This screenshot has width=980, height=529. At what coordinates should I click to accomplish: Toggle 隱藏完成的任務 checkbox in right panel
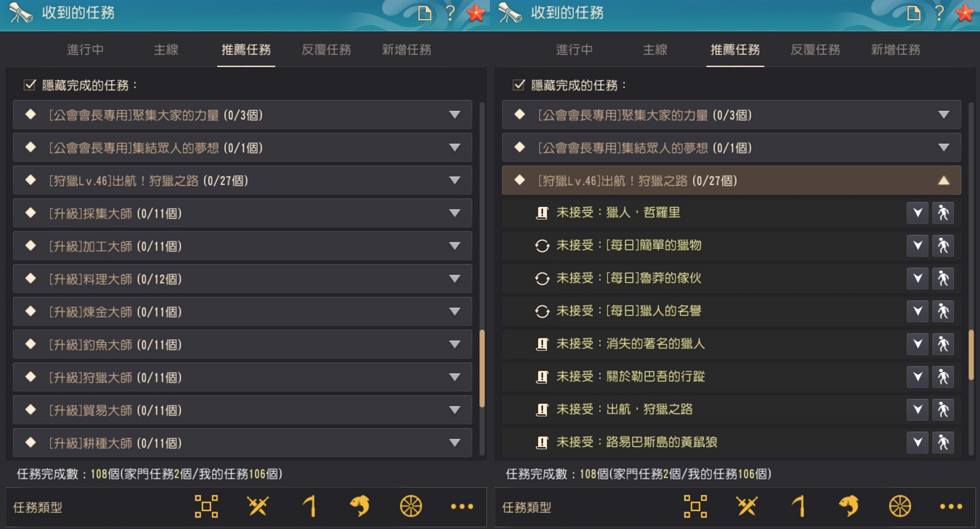[x=519, y=85]
